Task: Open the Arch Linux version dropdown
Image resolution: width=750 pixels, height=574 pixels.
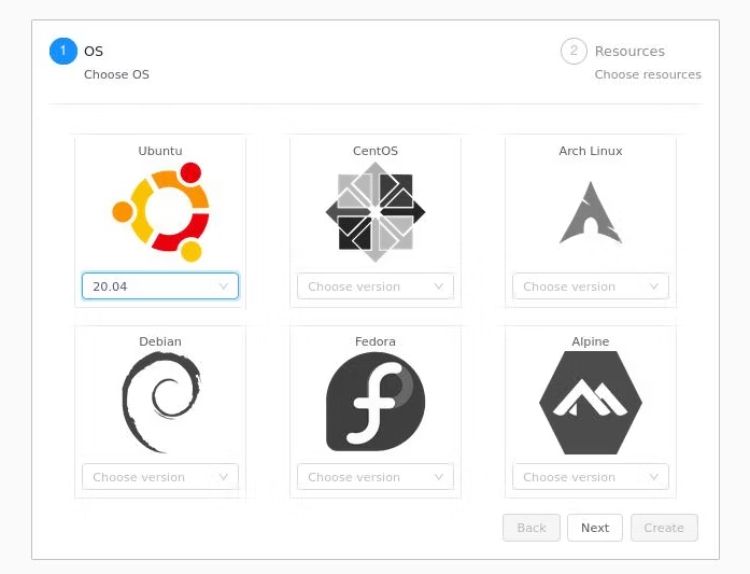Action: [591, 286]
